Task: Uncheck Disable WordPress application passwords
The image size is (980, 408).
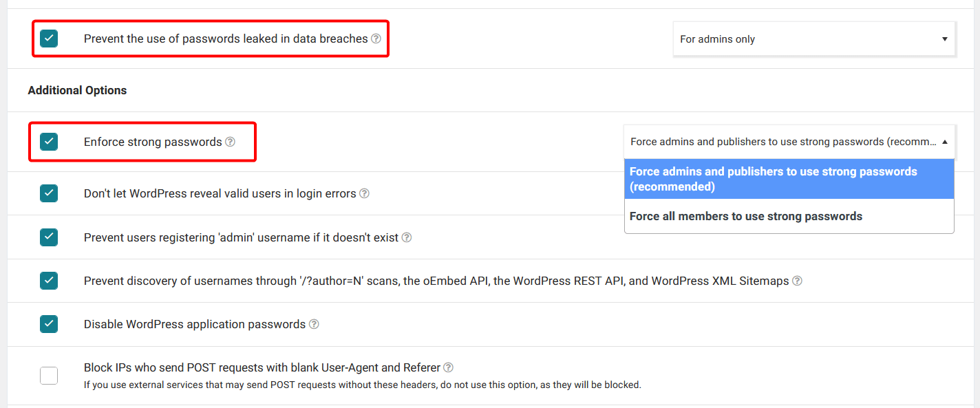Action: tap(49, 324)
